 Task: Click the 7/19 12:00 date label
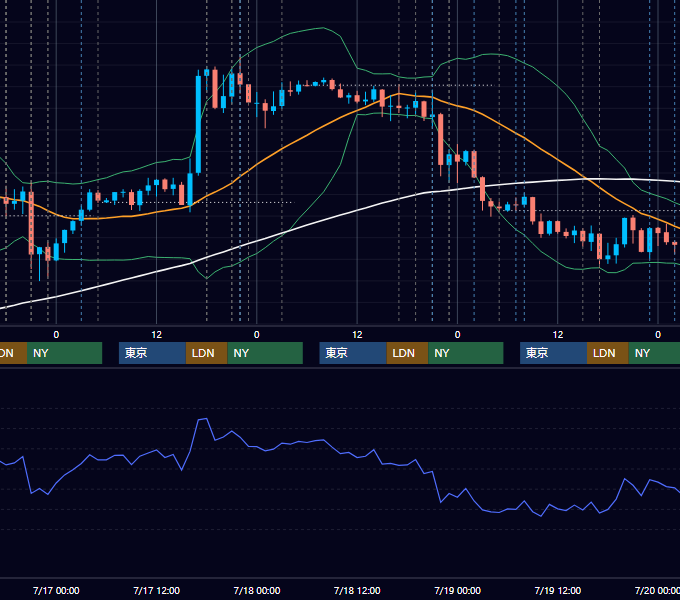coord(558,590)
